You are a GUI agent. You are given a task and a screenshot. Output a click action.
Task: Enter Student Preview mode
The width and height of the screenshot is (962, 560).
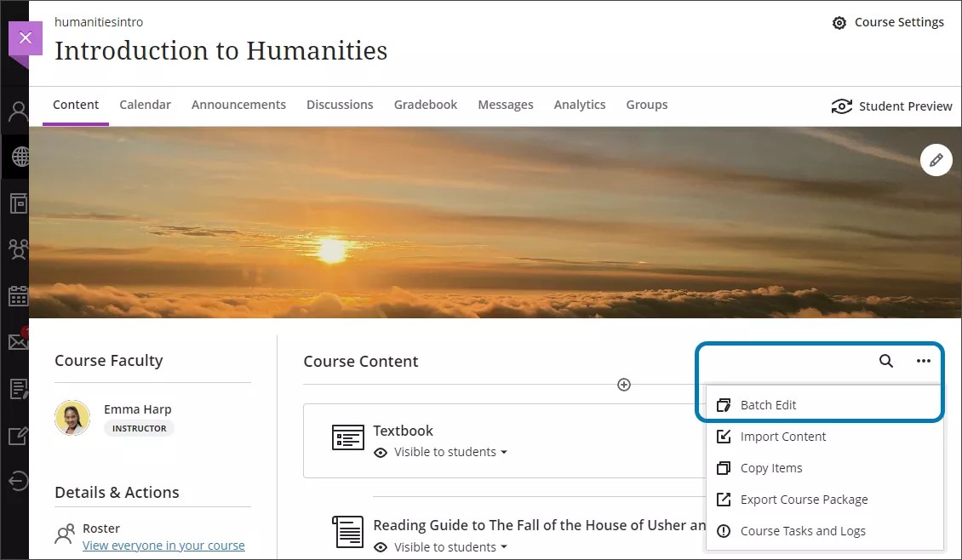pos(891,106)
